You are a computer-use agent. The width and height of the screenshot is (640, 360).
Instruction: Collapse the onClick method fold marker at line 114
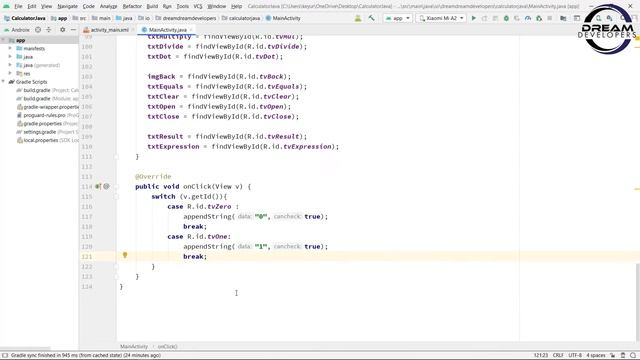tap(116, 187)
